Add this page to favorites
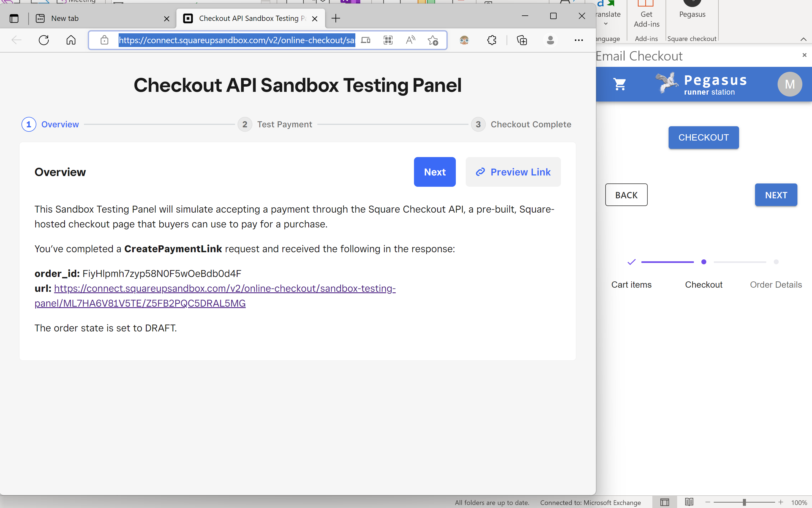This screenshot has width=812, height=508. tap(433, 40)
